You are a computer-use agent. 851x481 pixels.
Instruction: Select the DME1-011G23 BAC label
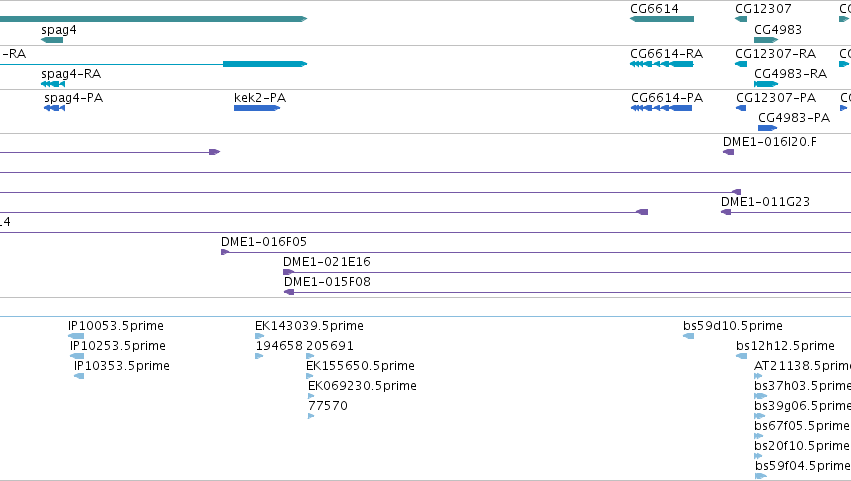765,202
